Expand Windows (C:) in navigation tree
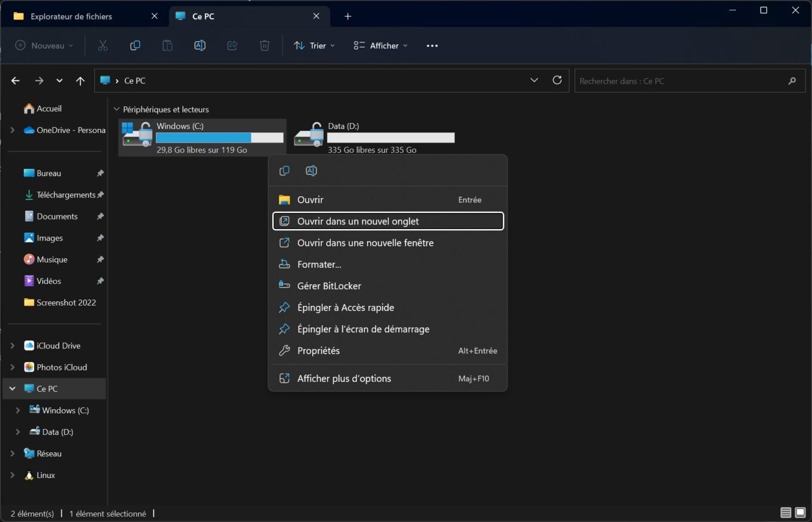This screenshot has height=522, width=812. [x=18, y=410]
